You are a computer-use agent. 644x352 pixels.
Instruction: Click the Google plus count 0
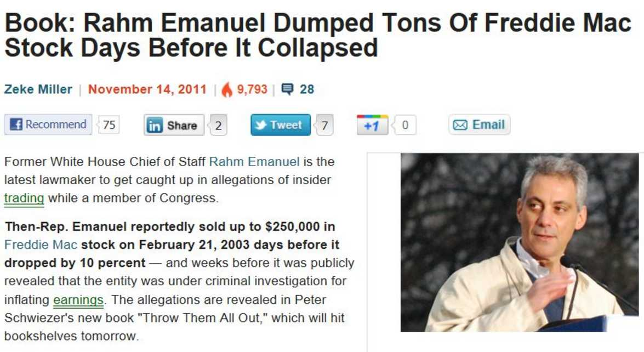[x=404, y=125]
